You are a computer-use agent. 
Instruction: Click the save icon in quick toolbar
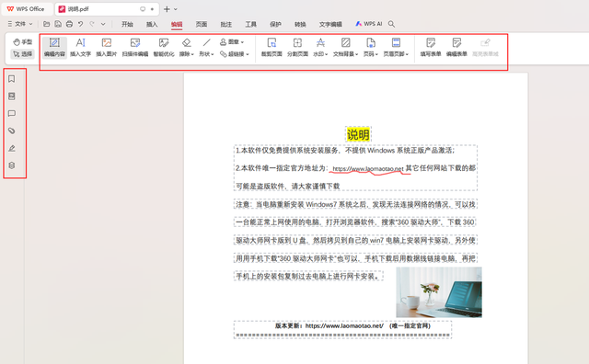point(58,24)
